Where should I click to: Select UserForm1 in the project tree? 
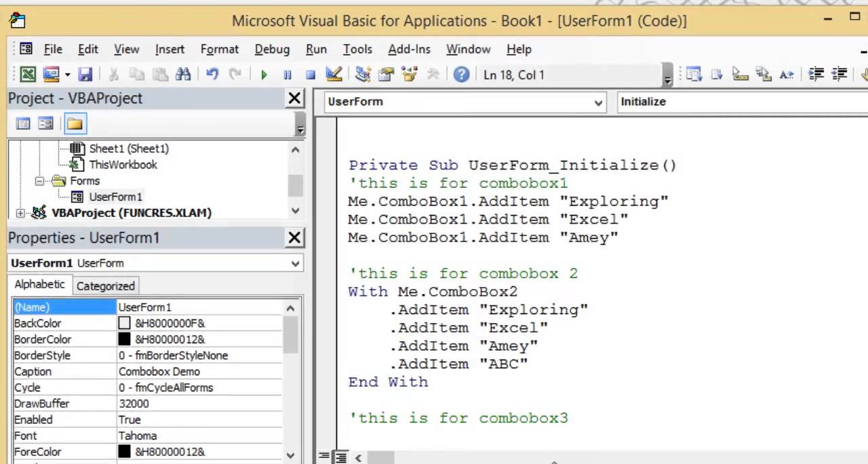point(115,197)
